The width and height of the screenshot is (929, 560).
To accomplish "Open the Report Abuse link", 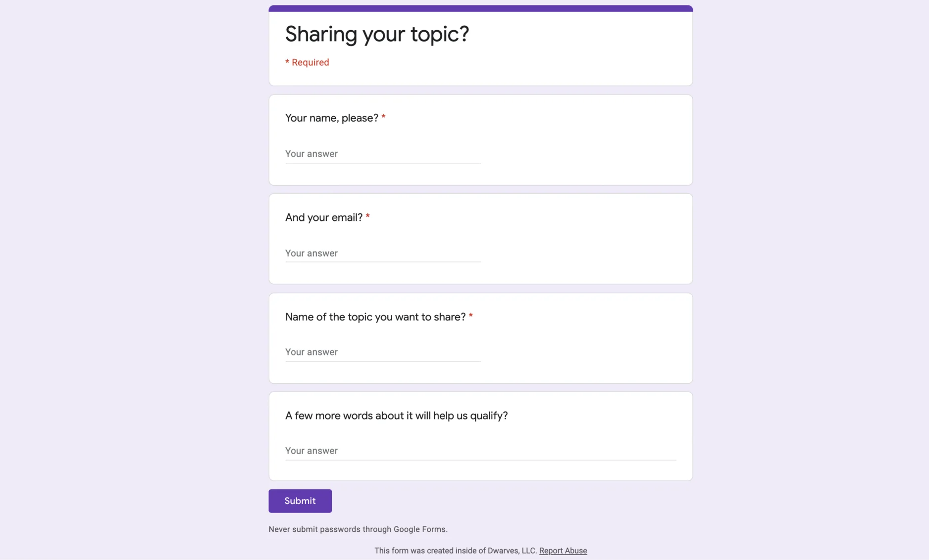I will [563, 551].
